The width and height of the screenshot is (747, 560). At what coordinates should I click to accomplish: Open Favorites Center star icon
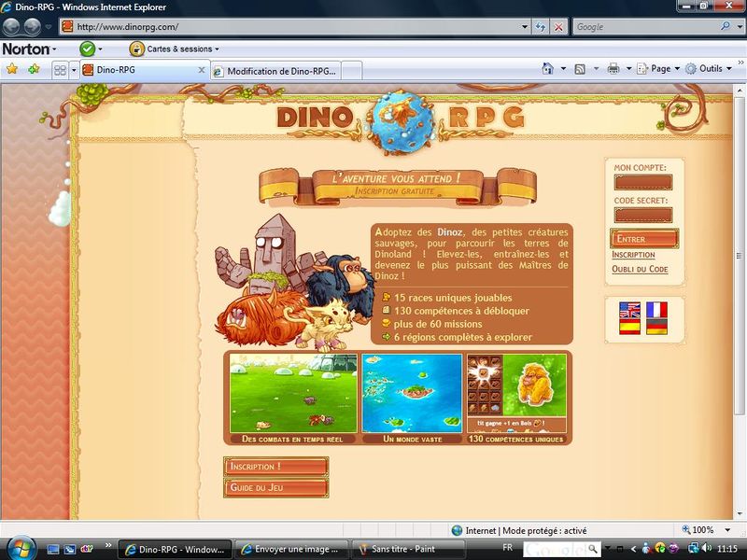point(12,69)
